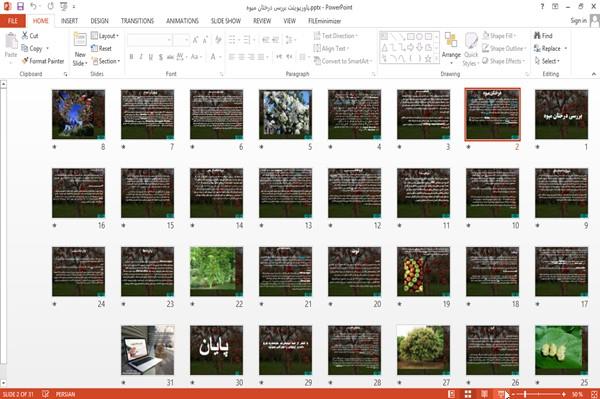
Task: Switch to Slide Sorter view icon
Action: tap(468, 394)
